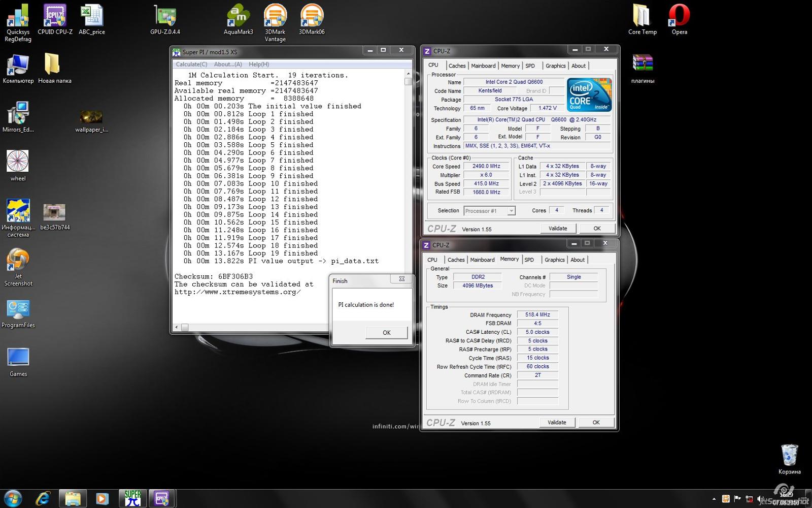
Task: Open Help(H) menu in Super PI
Action: tap(259, 65)
